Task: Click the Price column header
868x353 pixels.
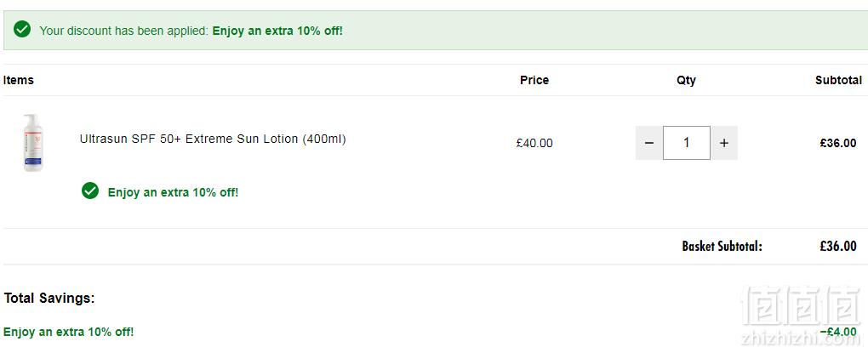Action: tap(534, 80)
